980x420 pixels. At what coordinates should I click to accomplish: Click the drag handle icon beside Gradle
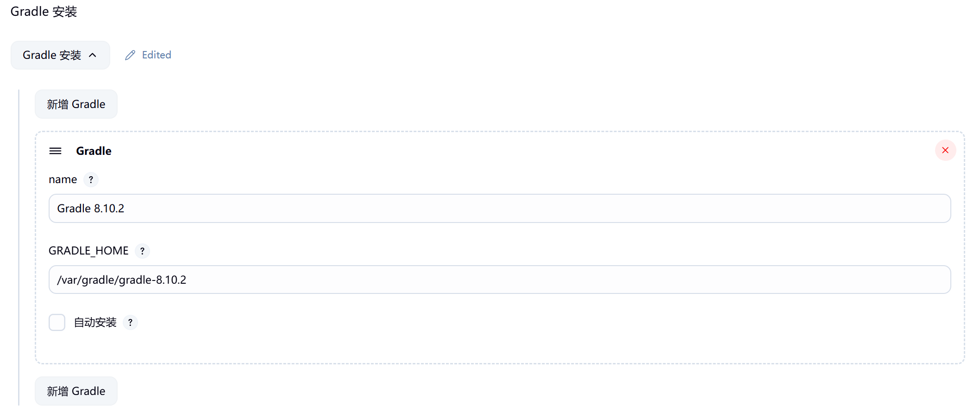tap(55, 151)
